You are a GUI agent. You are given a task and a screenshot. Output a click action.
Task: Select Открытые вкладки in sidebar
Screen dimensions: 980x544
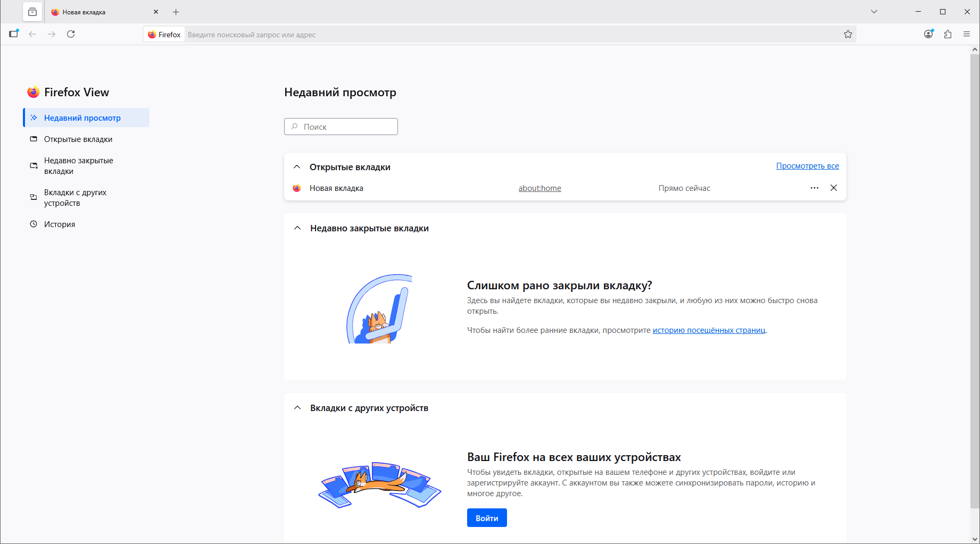pos(86,139)
